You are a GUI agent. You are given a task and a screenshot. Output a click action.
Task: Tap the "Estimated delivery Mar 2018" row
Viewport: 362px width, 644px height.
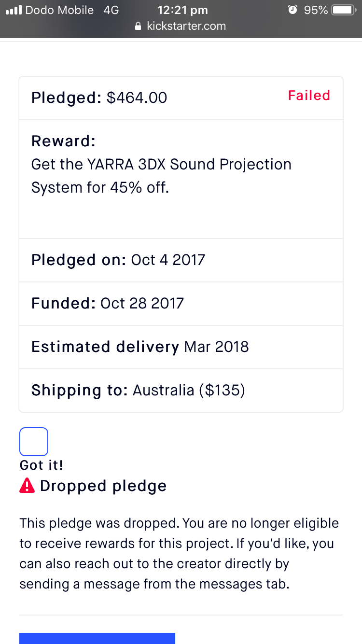coord(140,347)
